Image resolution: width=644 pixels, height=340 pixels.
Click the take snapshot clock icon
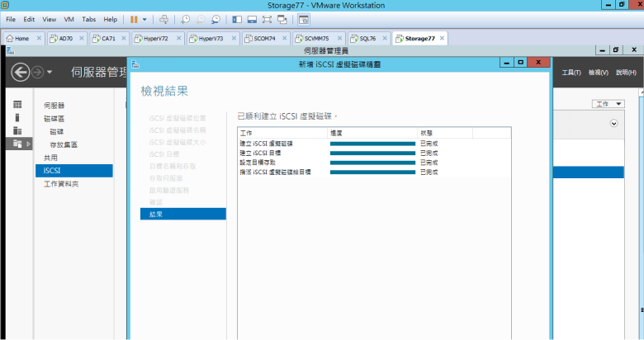(186, 18)
